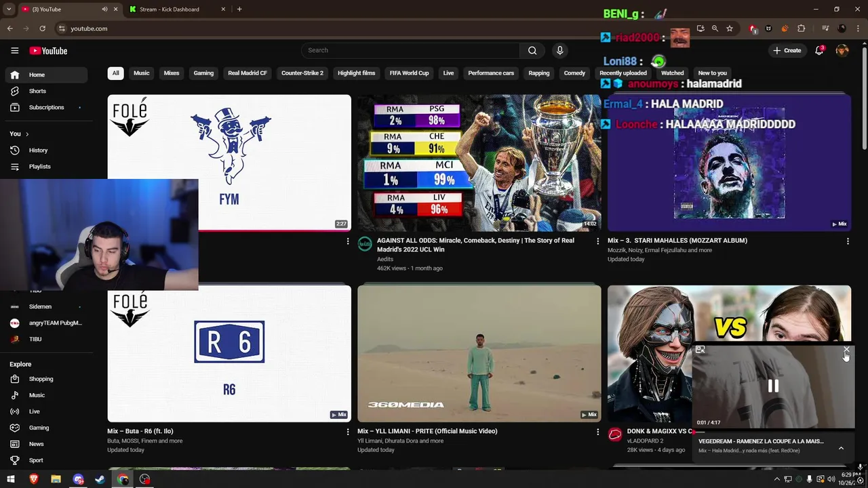
Task: Open the YouTube hamburger guide menu
Action: tap(14, 51)
